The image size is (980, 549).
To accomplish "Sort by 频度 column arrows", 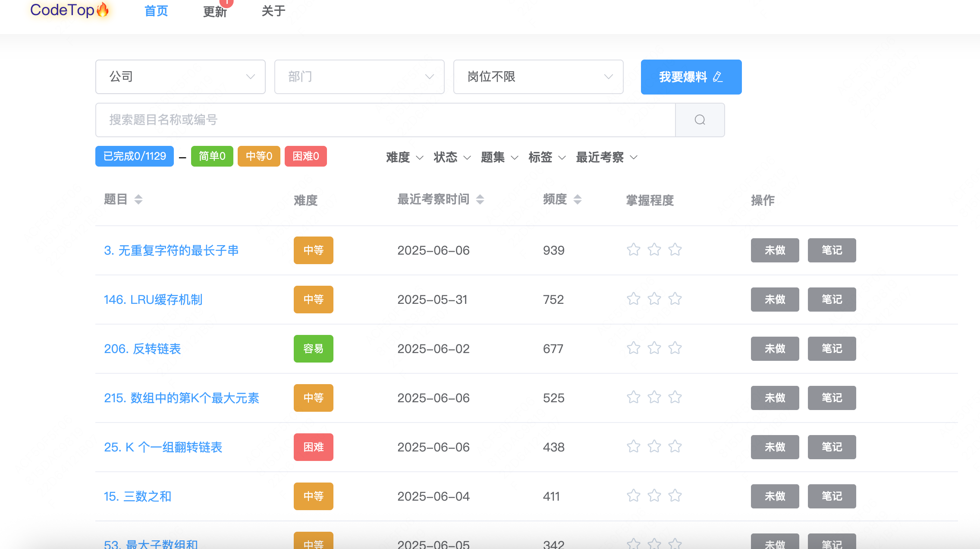I will click(x=578, y=199).
